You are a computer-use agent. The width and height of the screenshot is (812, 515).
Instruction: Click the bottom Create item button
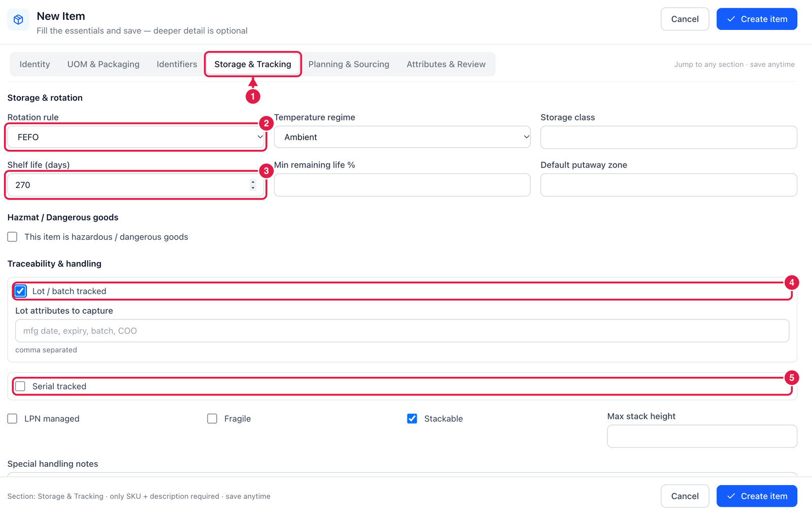coord(757,496)
